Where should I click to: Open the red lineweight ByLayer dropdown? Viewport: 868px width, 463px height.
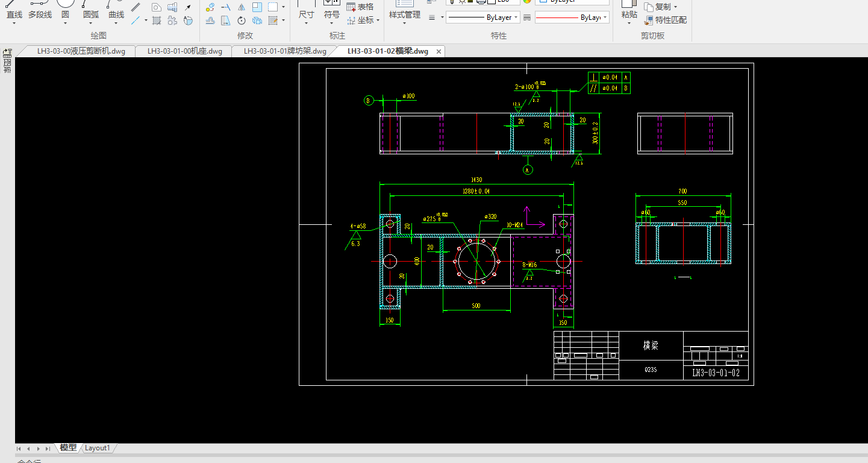(572, 17)
